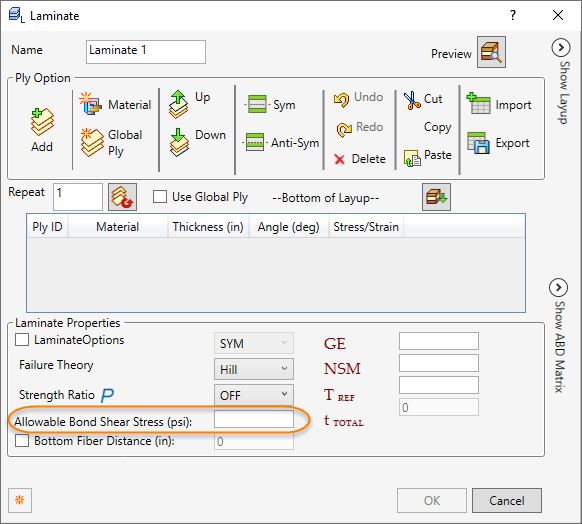Open the SYM laminate options dropdown
The width and height of the screenshot is (582, 524).
tap(254, 343)
